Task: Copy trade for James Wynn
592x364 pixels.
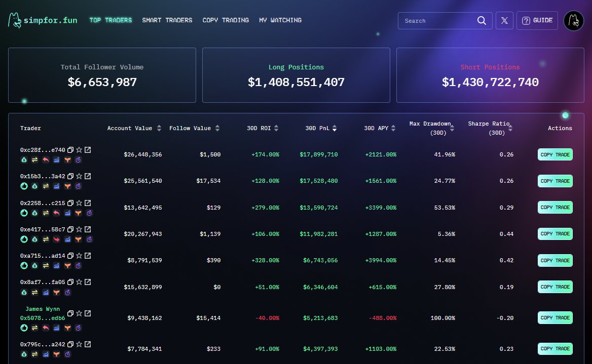Action: (555, 318)
